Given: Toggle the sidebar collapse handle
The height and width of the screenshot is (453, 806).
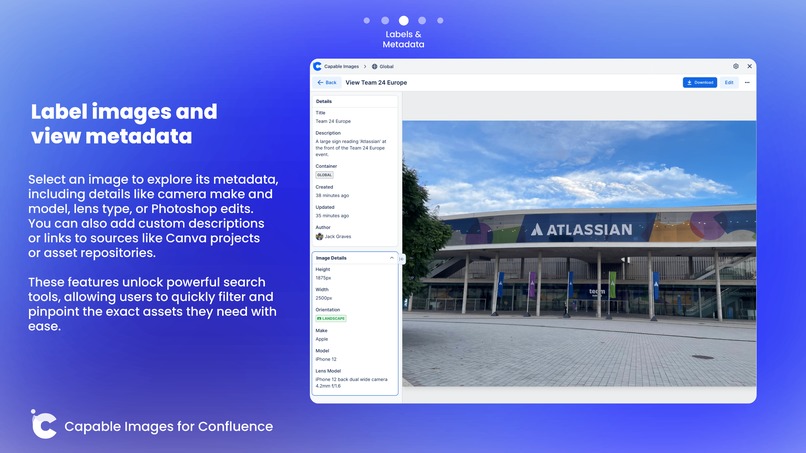Looking at the screenshot, I should click(401, 259).
